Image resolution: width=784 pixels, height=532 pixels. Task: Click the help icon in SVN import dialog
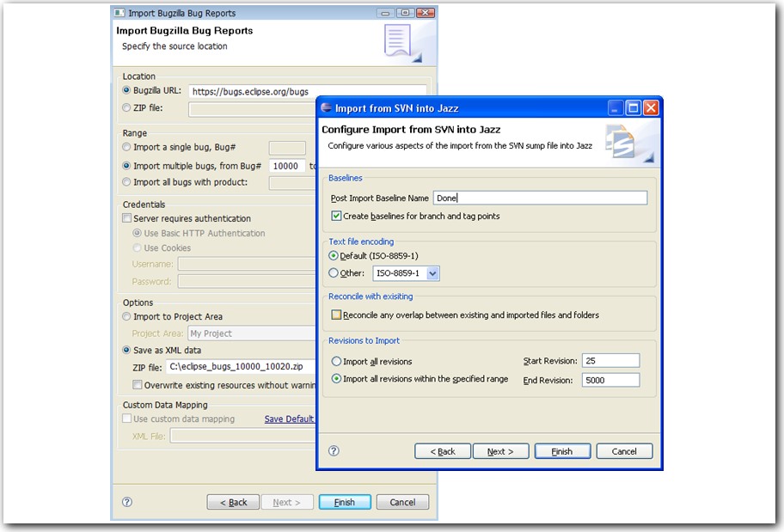(x=334, y=451)
